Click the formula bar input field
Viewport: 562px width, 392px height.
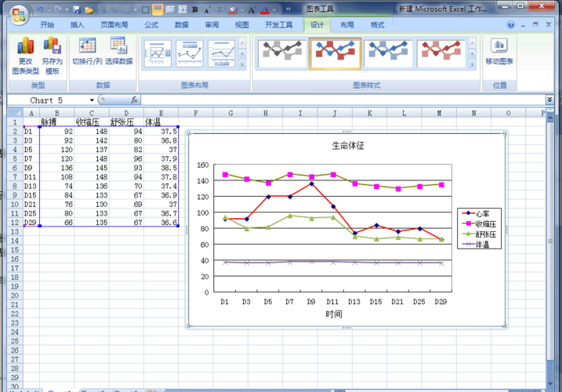pyautogui.click(x=343, y=100)
